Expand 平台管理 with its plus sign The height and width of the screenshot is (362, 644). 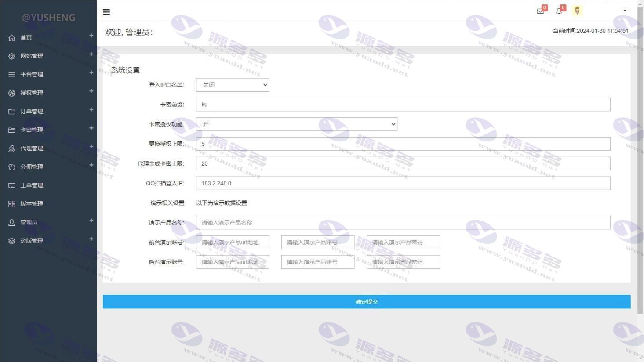coord(91,72)
